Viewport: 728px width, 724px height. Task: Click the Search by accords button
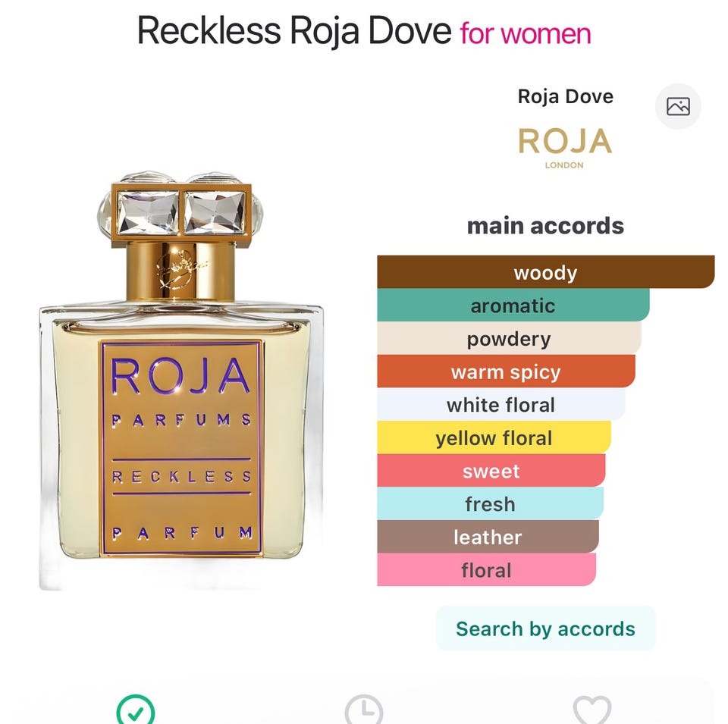545,629
